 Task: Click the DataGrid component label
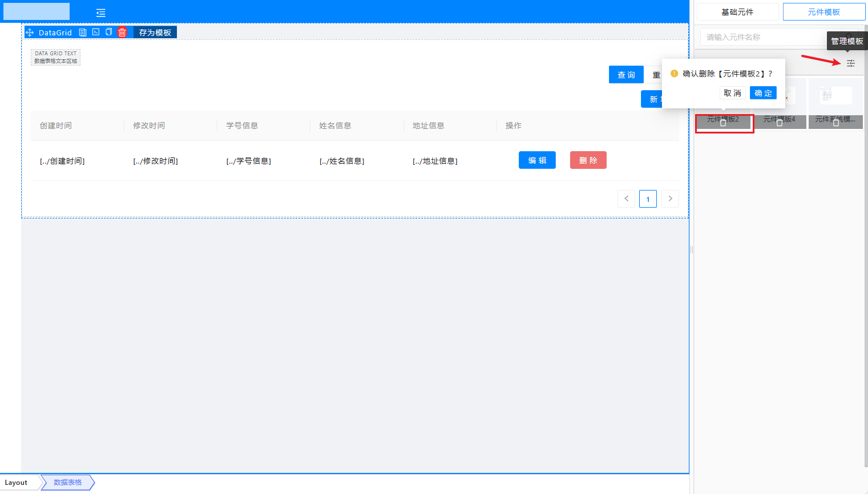(x=55, y=33)
